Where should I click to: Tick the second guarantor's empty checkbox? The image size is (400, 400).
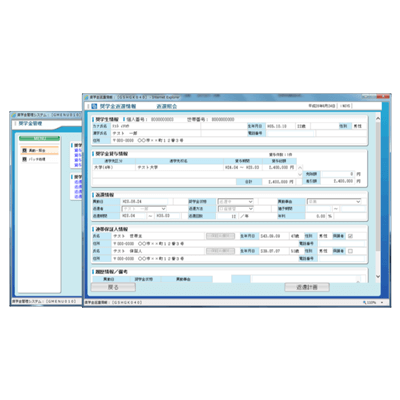tap(350, 251)
